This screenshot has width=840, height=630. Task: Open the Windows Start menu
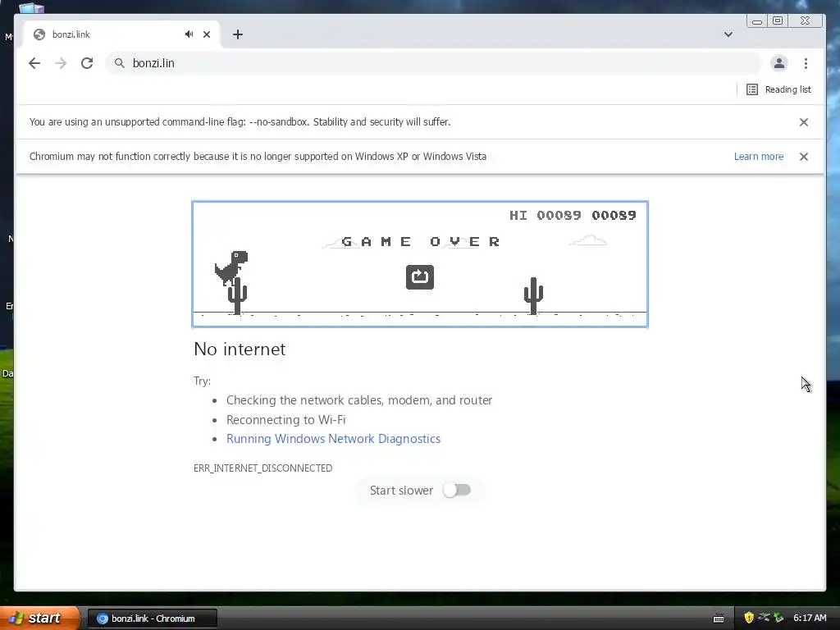(39, 619)
